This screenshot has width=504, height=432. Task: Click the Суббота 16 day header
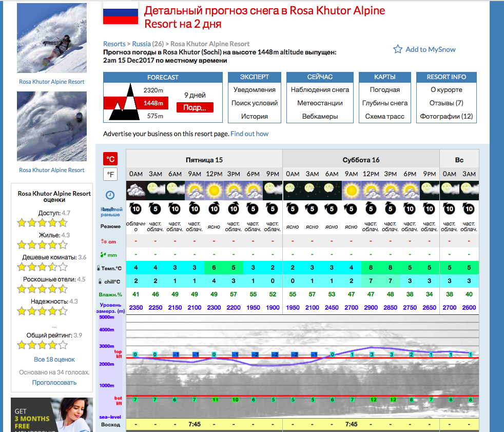click(x=361, y=160)
